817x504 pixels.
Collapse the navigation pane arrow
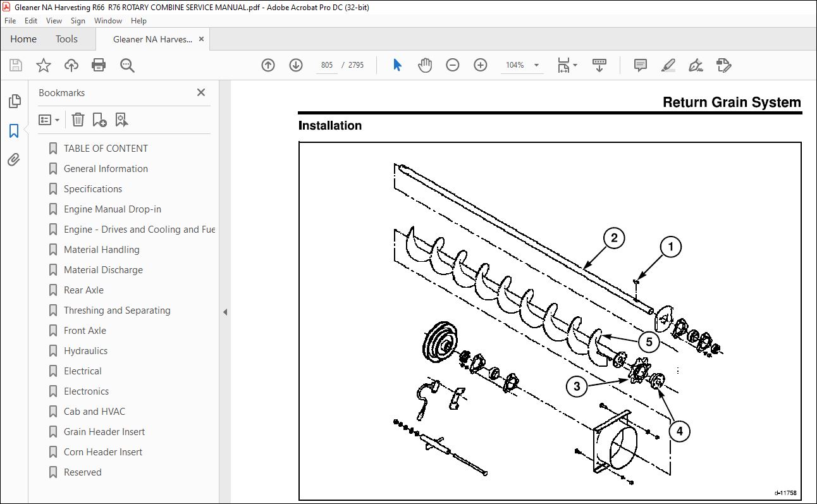tap(225, 312)
